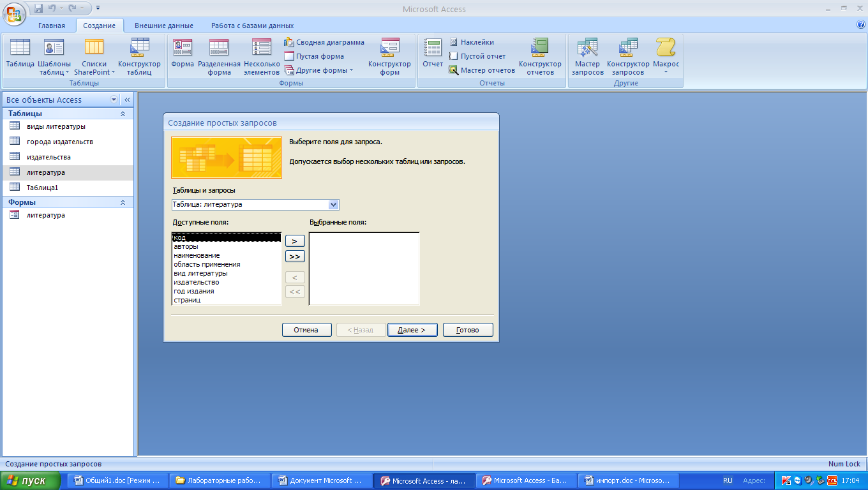Create a Разделенная форма

click(x=219, y=56)
